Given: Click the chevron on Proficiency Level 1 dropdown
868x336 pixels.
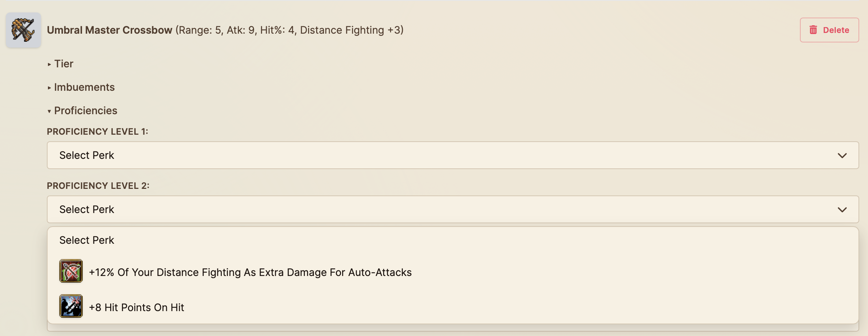Looking at the screenshot, I should [x=842, y=156].
